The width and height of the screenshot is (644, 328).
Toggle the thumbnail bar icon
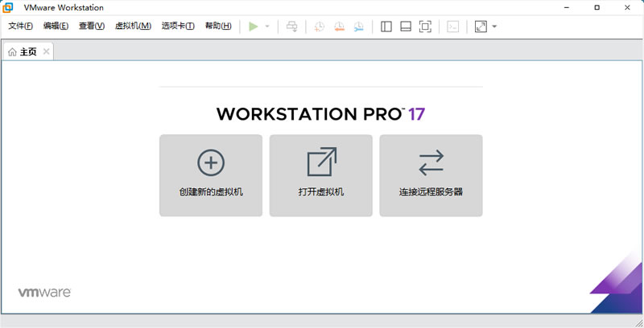coord(406,27)
